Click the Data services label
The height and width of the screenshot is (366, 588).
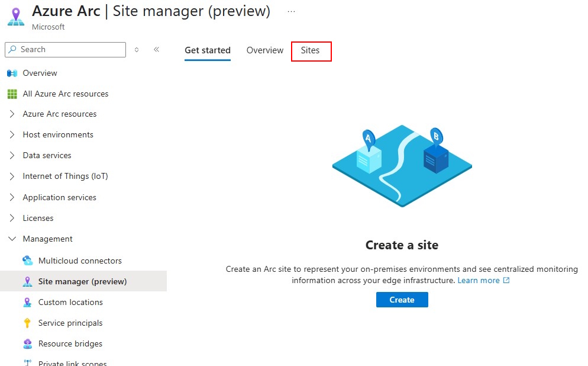coord(47,155)
